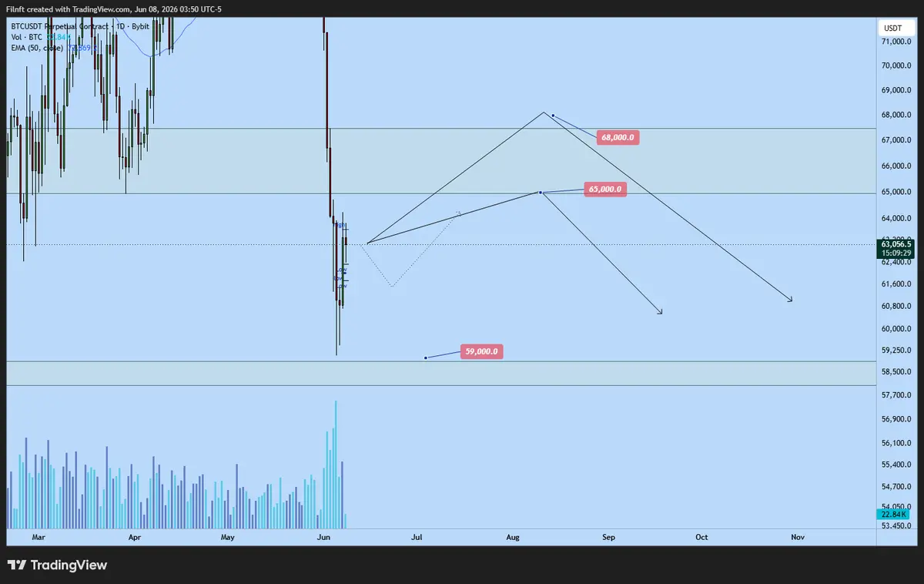Click the 62,400.0 price axis value
This screenshot has width=924, height=584.
pyautogui.click(x=896, y=262)
